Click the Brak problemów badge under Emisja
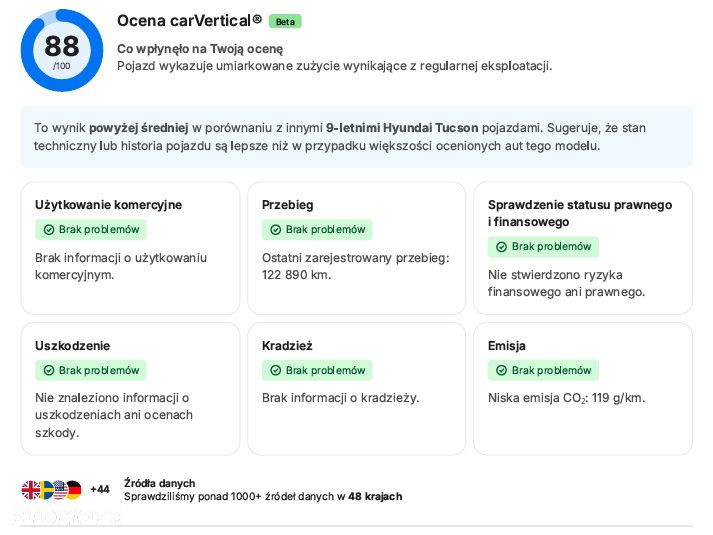The image size is (713, 535). coord(543,370)
